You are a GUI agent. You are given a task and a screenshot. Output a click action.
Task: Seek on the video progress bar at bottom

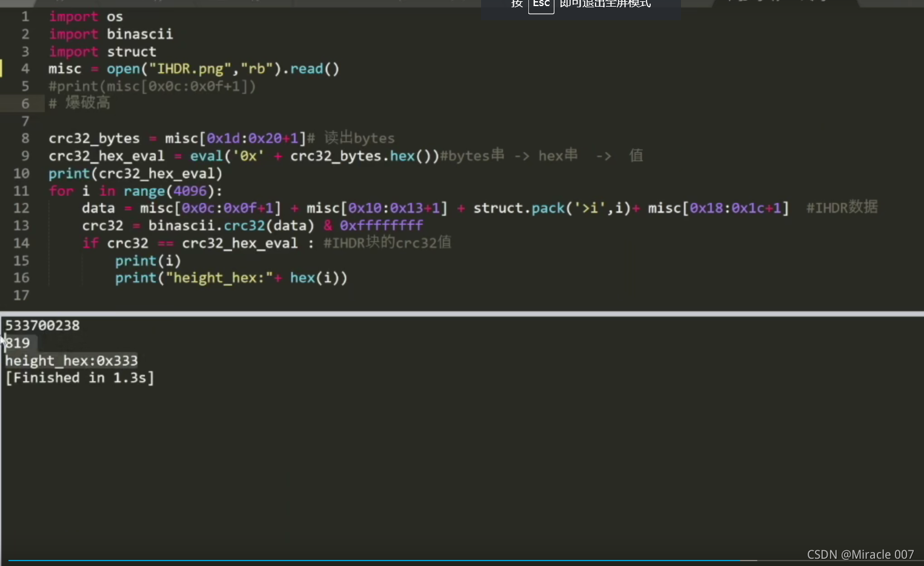[x=383, y=561]
